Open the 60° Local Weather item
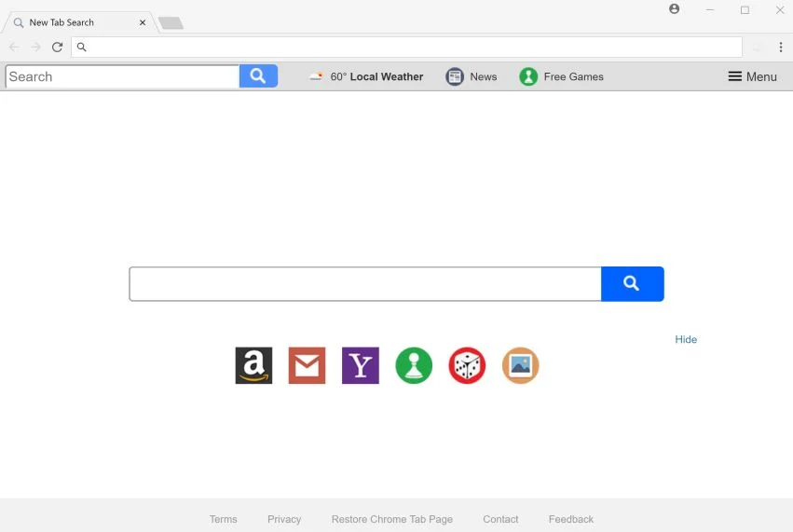This screenshot has width=793, height=532. (366, 76)
